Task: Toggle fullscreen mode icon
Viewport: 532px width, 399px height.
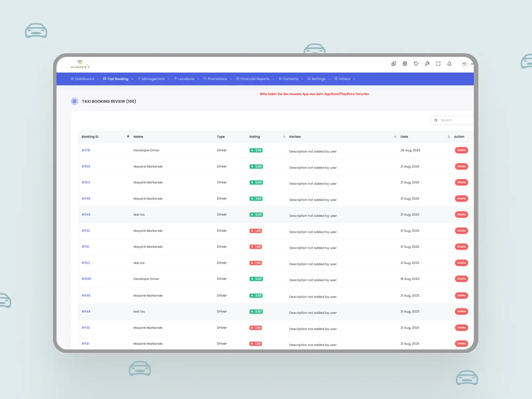Action: (x=438, y=64)
